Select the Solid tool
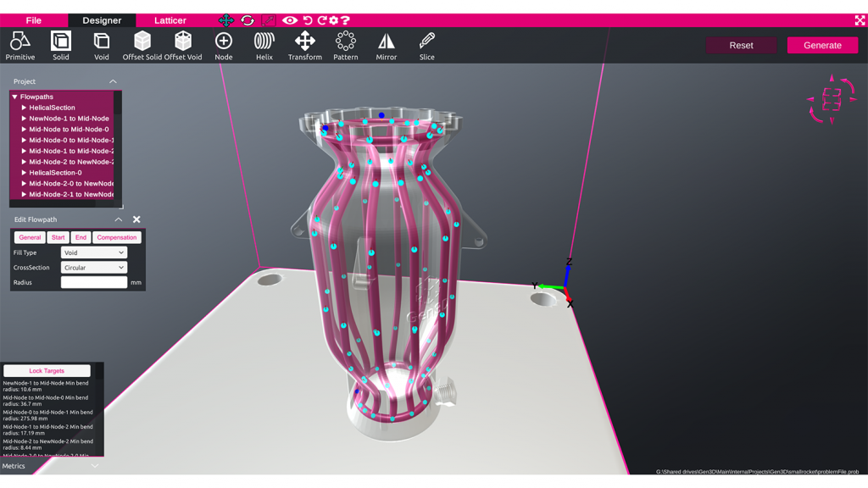Viewport: 868px width, 488px height. point(60,42)
